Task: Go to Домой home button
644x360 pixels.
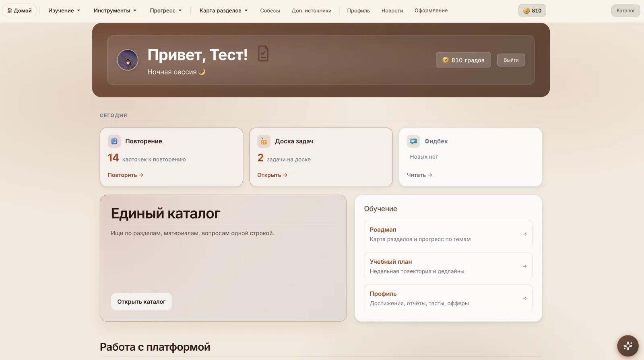Action: click(19, 10)
